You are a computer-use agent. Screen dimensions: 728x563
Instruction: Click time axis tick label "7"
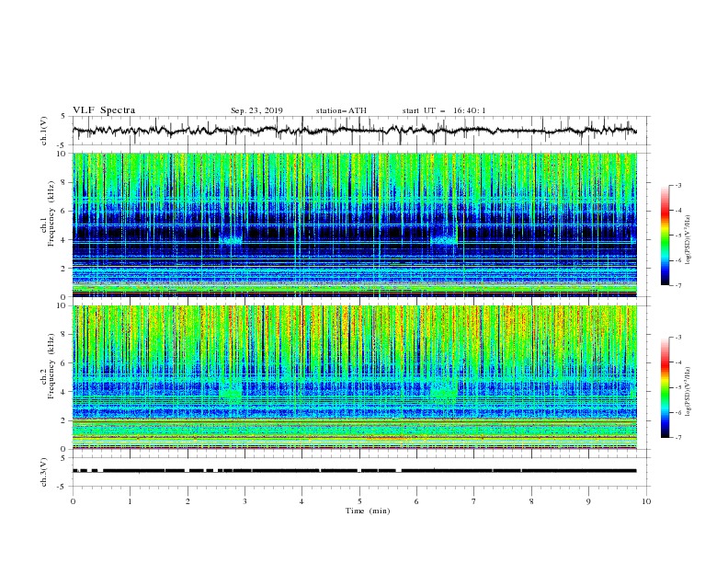(474, 501)
